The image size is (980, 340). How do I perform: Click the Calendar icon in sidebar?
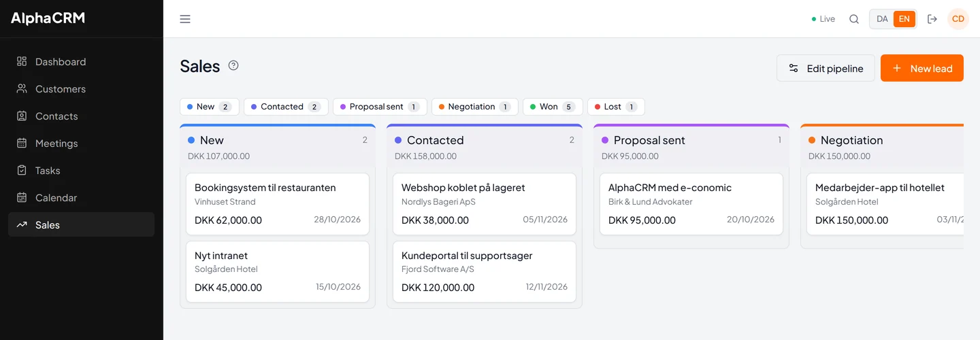(22, 197)
